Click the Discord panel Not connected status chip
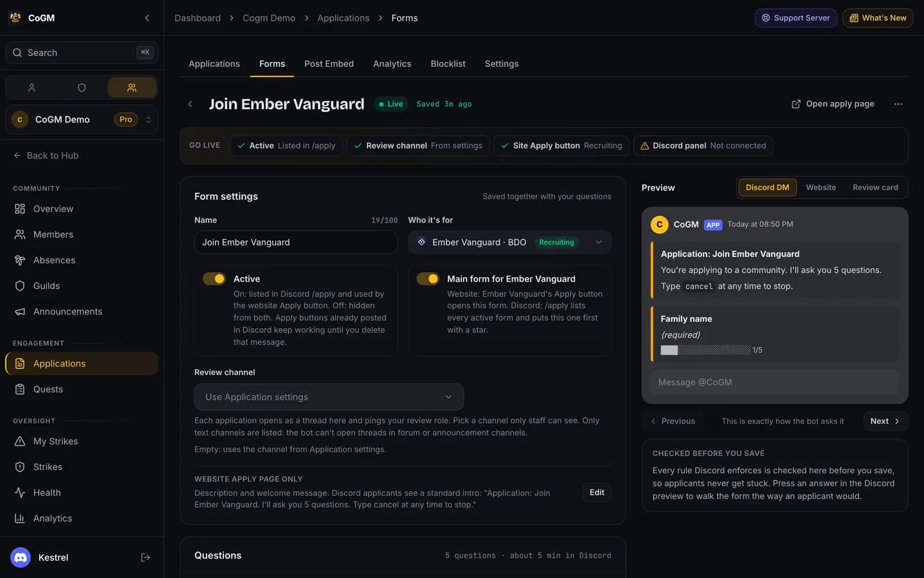This screenshot has width=924, height=578. 703,146
